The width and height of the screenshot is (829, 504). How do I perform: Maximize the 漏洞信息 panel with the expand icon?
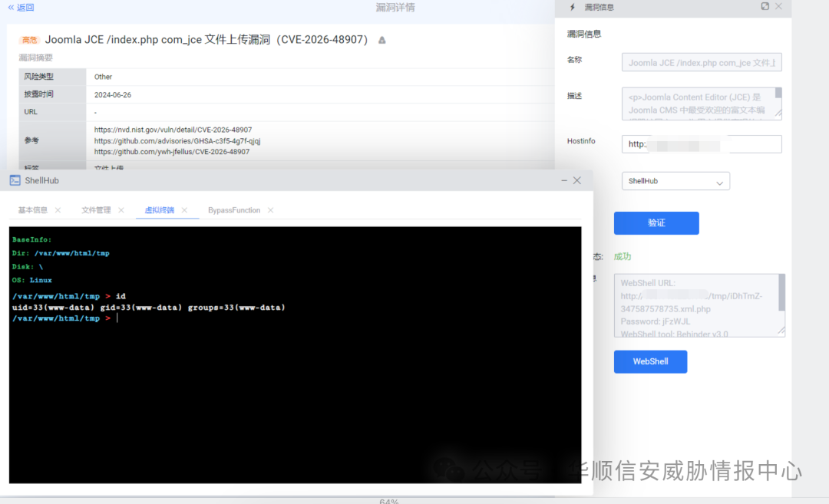(765, 6)
